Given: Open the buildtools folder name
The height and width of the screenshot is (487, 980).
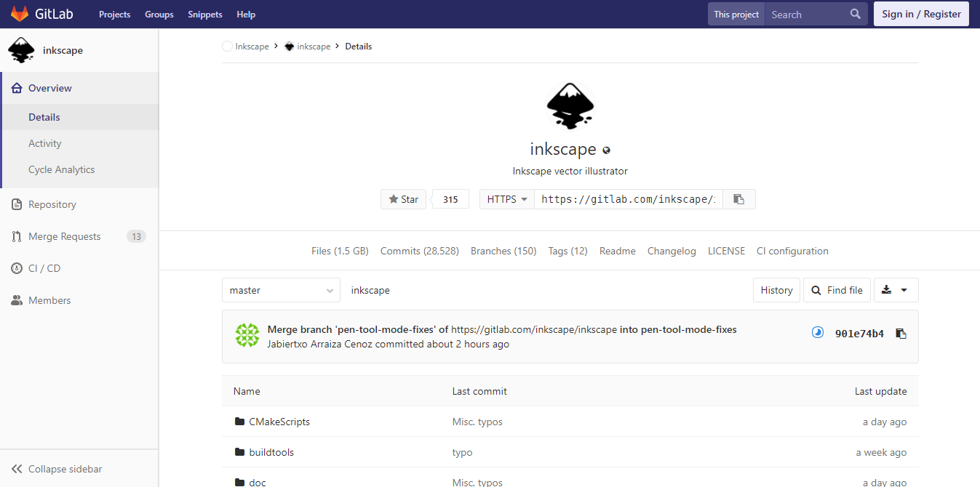Looking at the screenshot, I should tap(271, 452).
